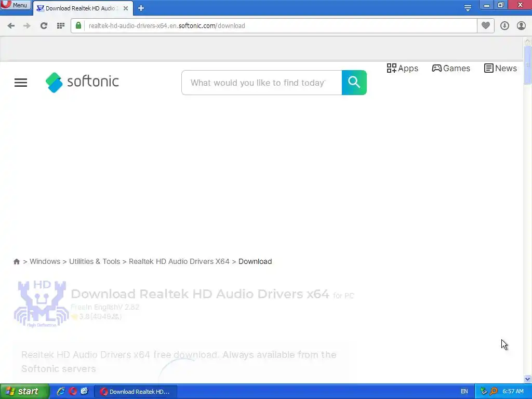Click the magnifier tray icon

pyautogui.click(x=494, y=392)
